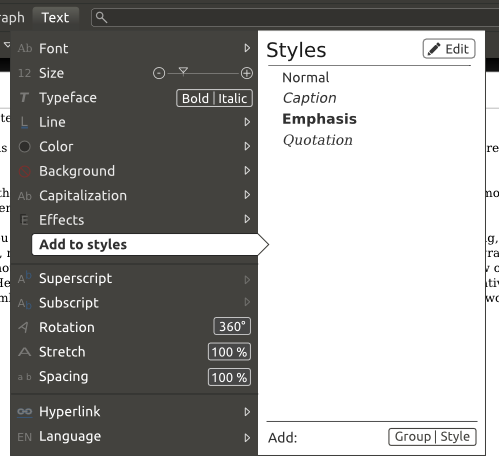
Task: Click the Rotation angle icon
Action: [x=24, y=327]
